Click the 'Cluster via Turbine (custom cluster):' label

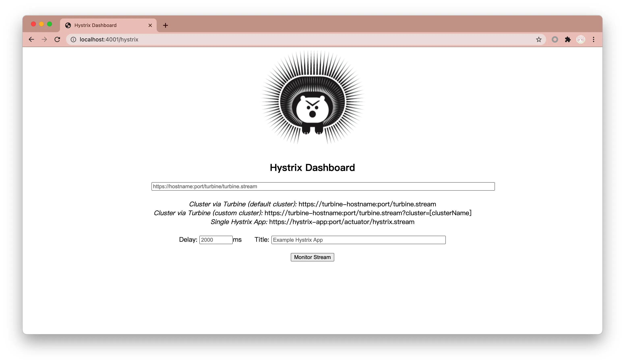coord(208,213)
